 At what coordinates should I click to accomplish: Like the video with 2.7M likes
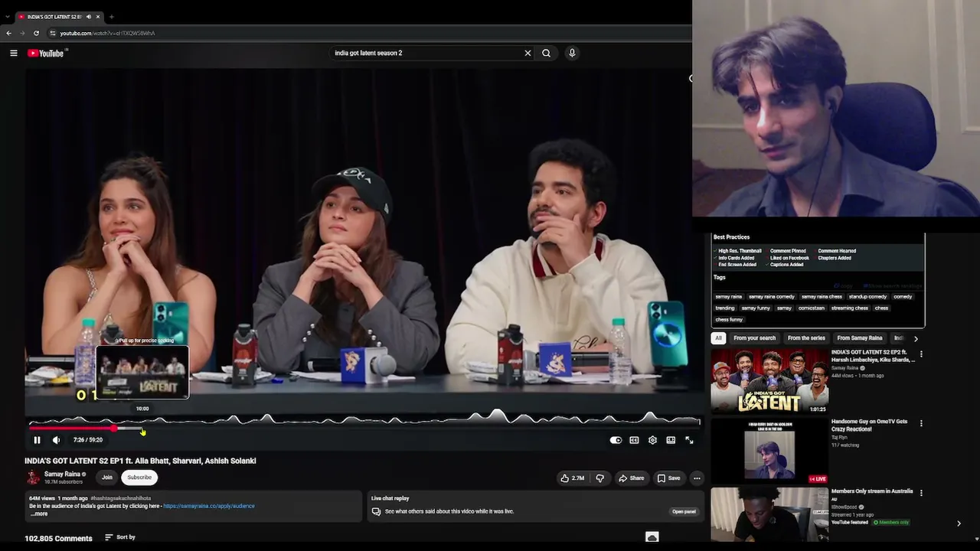pyautogui.click(x=572, y=478)
